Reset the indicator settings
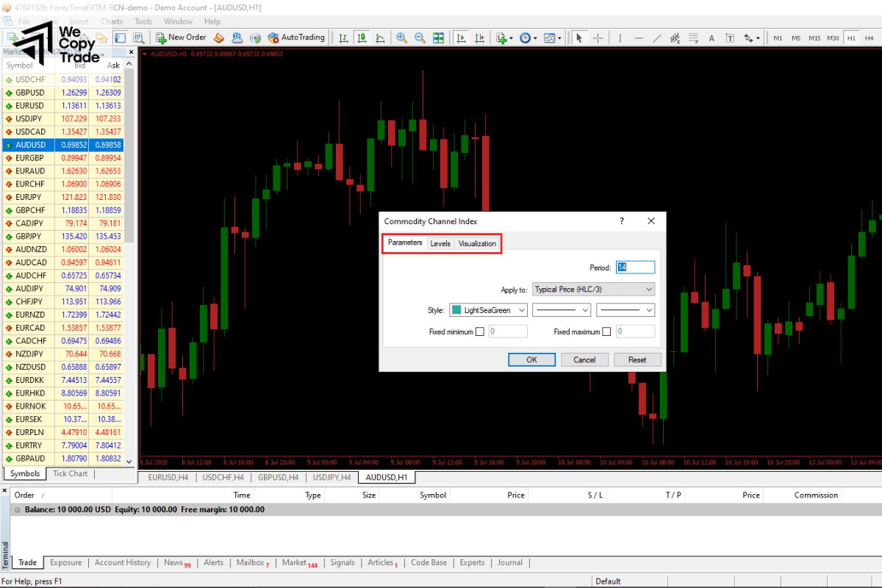The width and height of the screenshot is (882, 588). pyautogui.click(x=637, y=359)
